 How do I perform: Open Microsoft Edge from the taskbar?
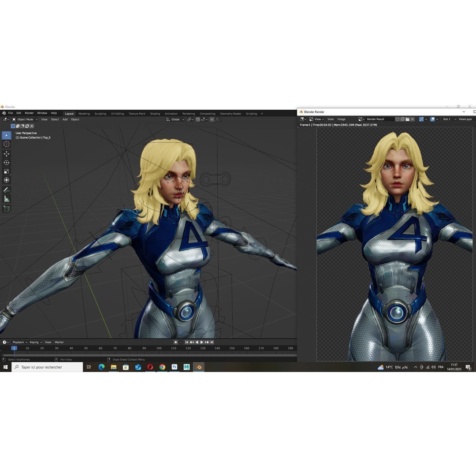pyautogui.click(x=101, y=367)
